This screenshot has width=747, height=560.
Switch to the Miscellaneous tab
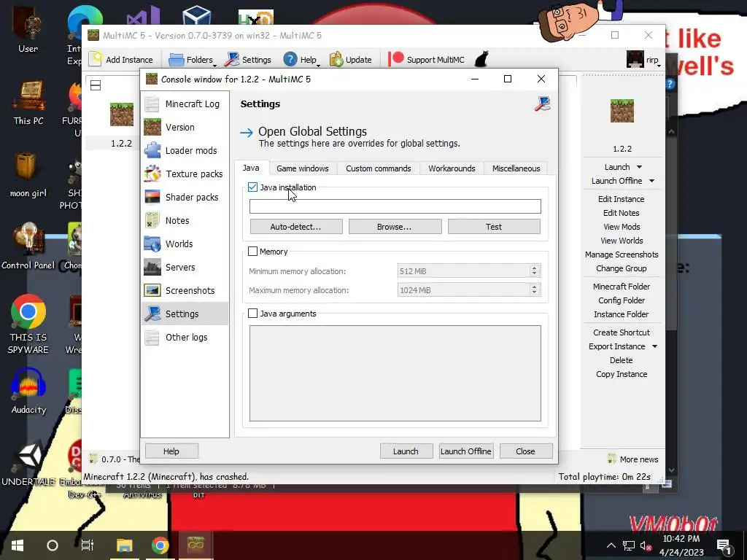click(516, 168)
